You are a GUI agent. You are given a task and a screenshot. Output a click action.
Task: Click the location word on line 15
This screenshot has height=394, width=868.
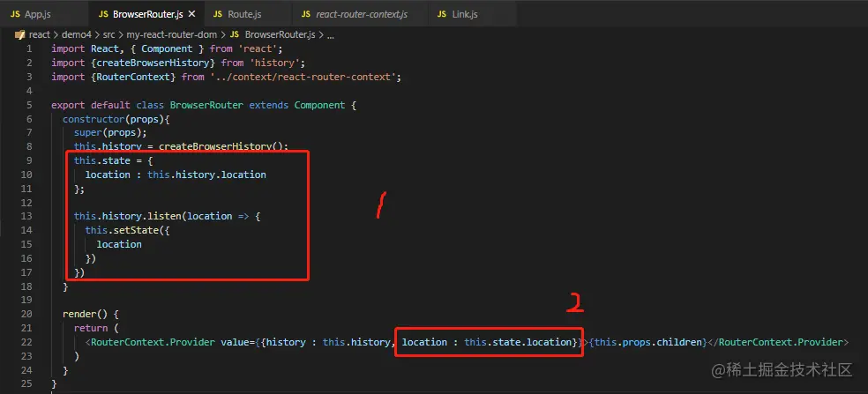pos(119,244)
